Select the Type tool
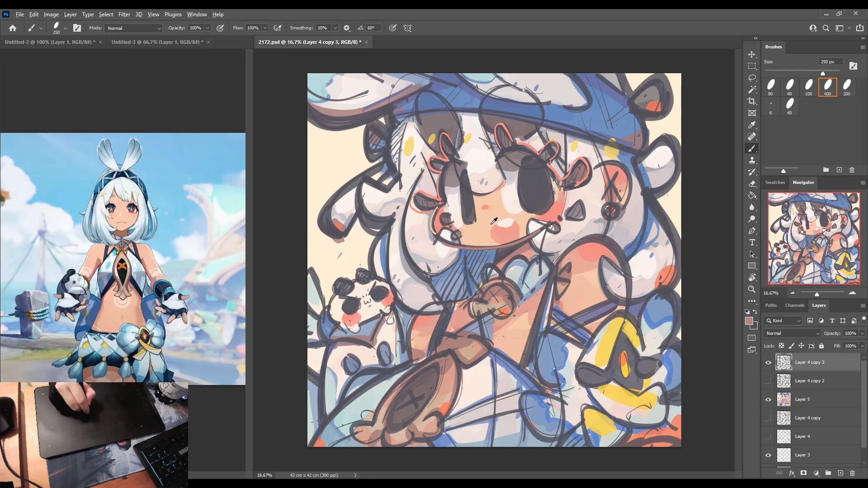Screen dimensions: 868x488 [x=752, y=242]
